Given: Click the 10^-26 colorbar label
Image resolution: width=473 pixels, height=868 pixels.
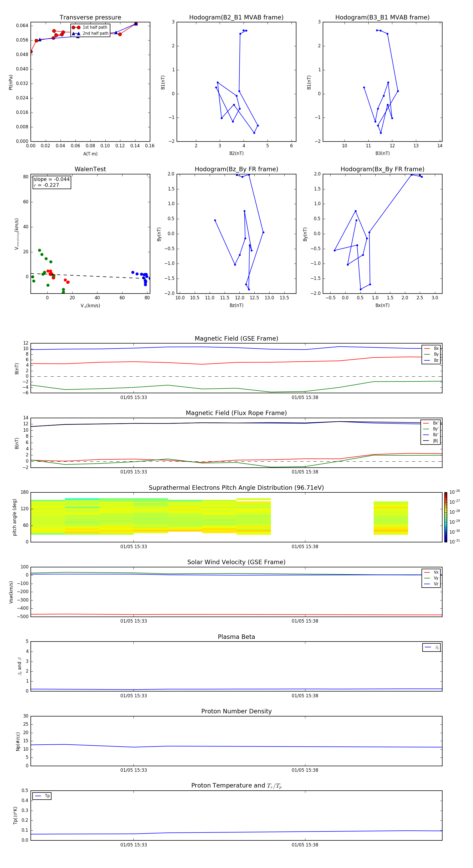Looking at the screenshot, I should [455, 492].
